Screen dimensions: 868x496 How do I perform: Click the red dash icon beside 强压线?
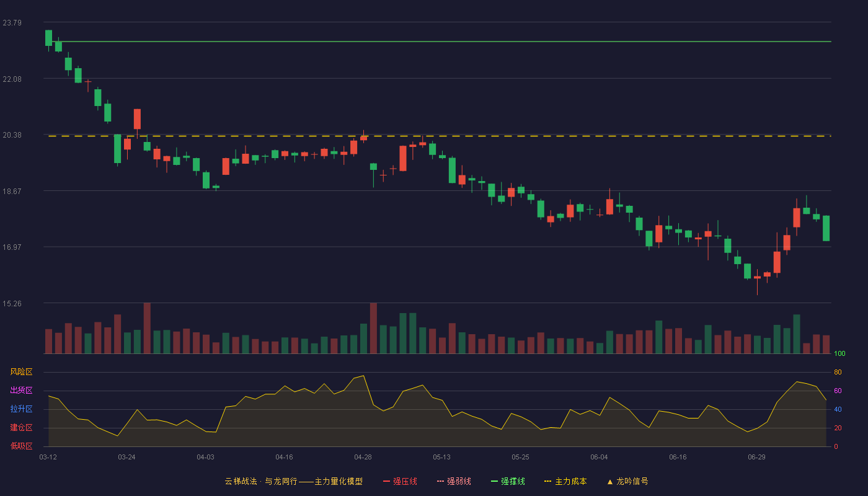pyautogui.click(x=387, y=481)
